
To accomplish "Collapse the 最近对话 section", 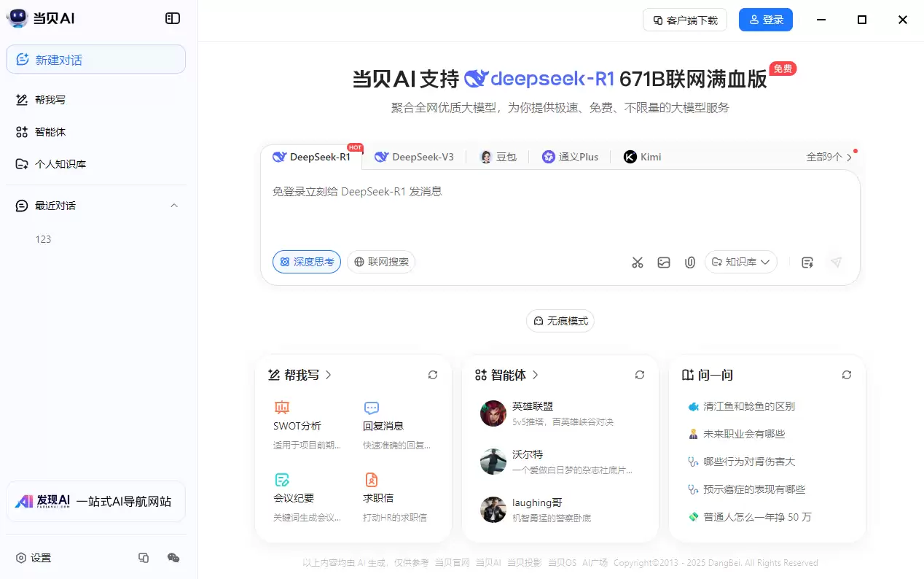I will 174,206.
